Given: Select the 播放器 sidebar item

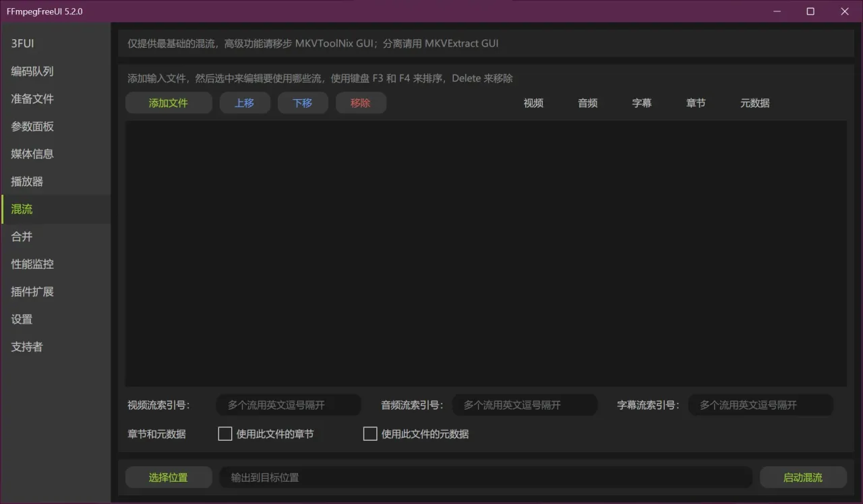Looking at the screenshot, I should pyautogui.click(x=55, y=182).
